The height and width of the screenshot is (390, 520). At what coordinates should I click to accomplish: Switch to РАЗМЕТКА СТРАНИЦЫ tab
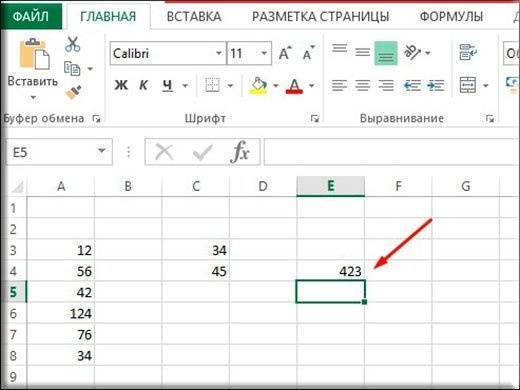click(x=320, y=16)
